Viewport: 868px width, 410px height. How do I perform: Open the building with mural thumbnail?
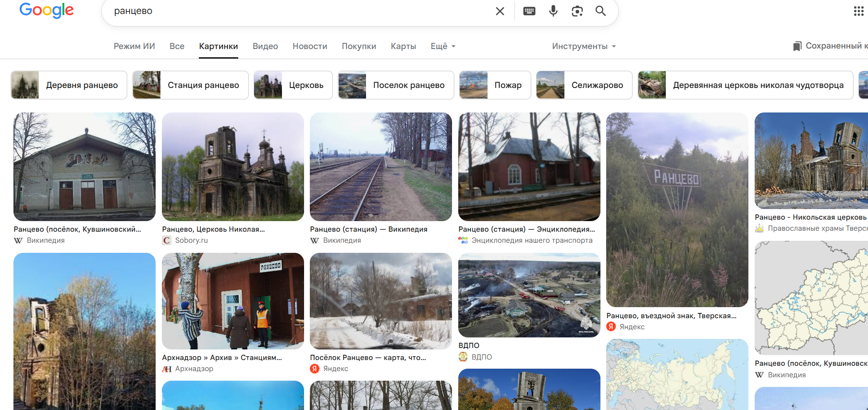(85, 167)
